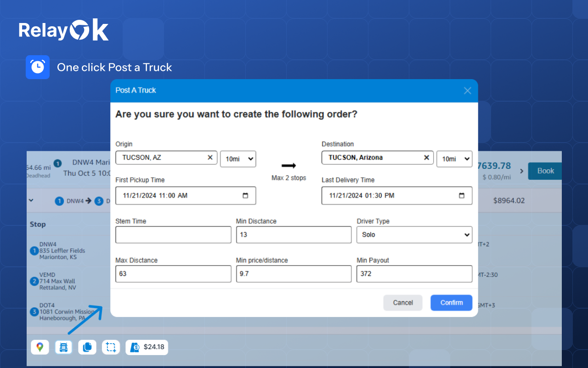The image size is (588, 368).
Task: Click the screenshot selection icon
Action: click(111, 347)
